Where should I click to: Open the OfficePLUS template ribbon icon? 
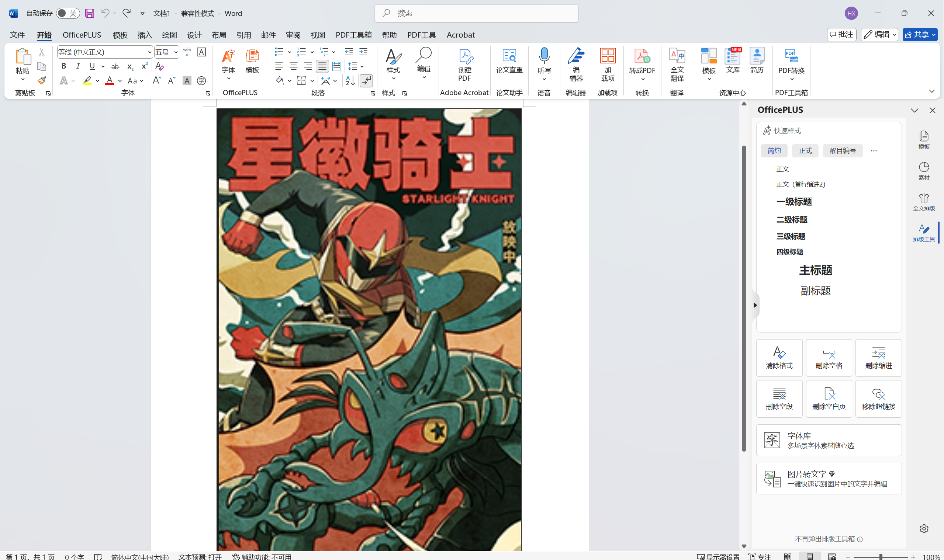pyautogui.click(x=252, y=62)
